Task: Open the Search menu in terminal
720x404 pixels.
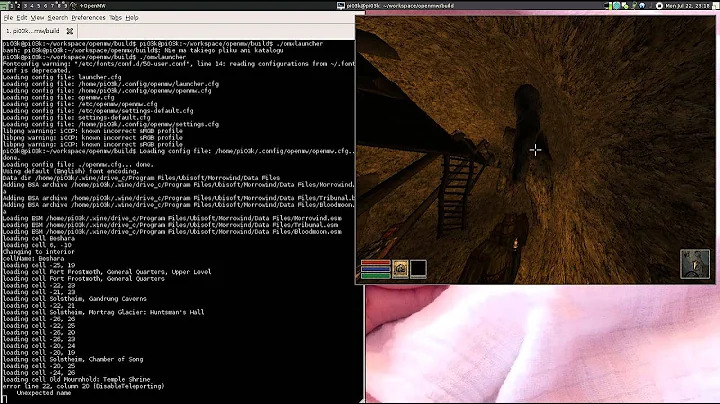Action: [57, 17]
